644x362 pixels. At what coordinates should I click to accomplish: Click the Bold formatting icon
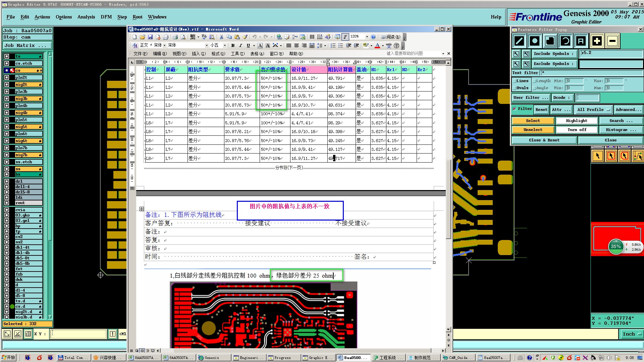[233, 45]
